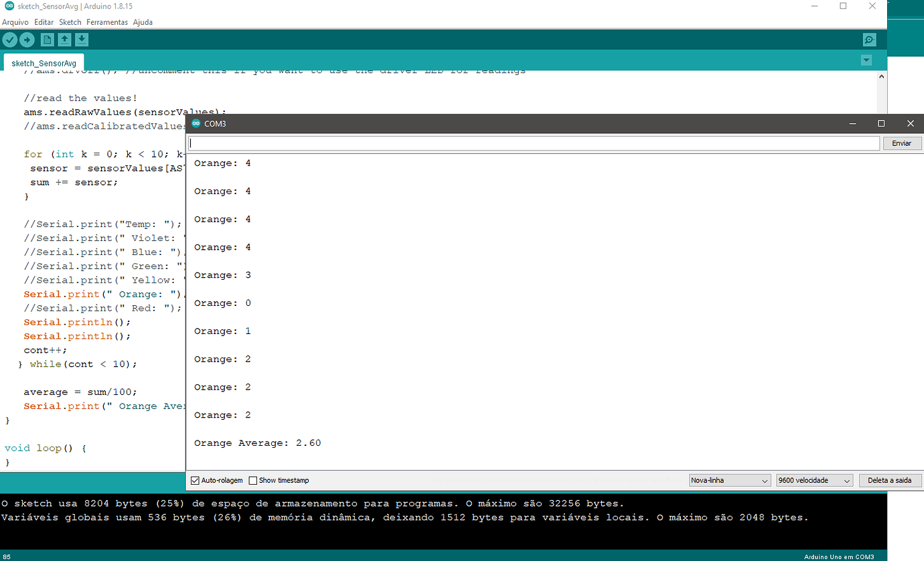Open the Nova-linha line ending dropdown
The height and width of the screenshot is (561, 924).
pos(729,480)
